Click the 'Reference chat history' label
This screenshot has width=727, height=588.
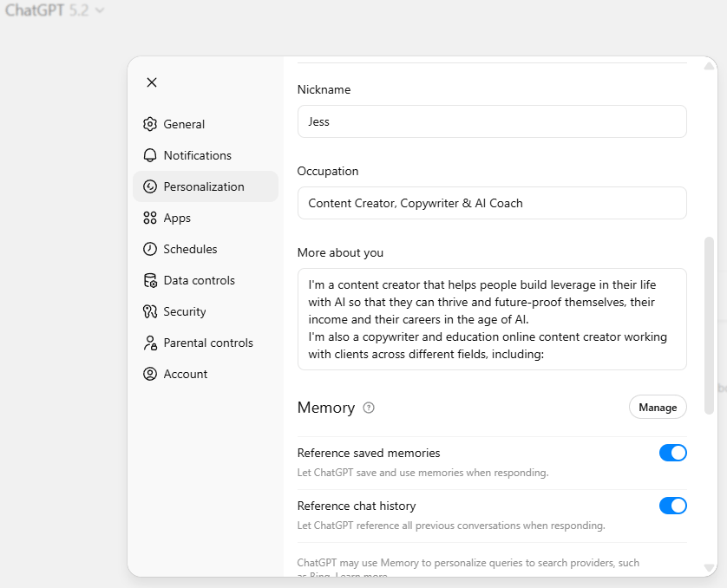(x=357, y=506)
